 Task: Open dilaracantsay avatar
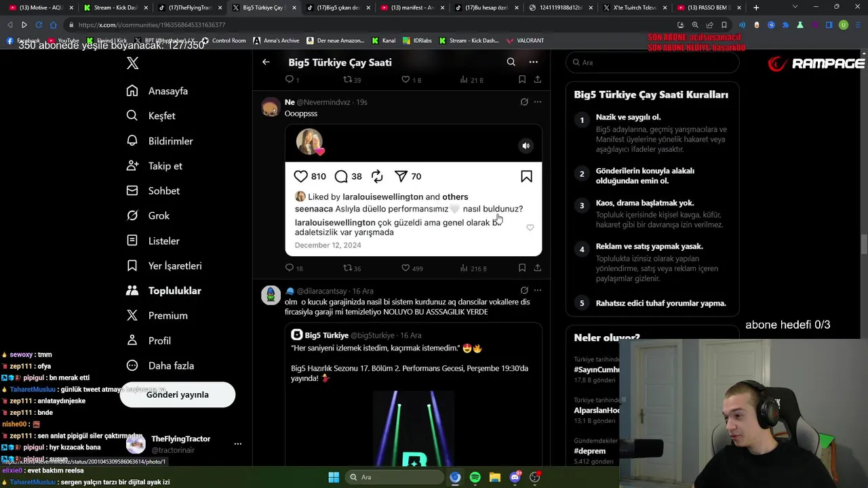coord(271,295)
